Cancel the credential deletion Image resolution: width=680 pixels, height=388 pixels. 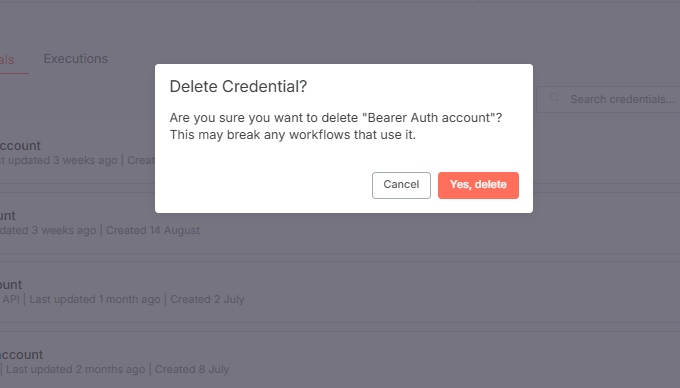(x=401, y=185)
